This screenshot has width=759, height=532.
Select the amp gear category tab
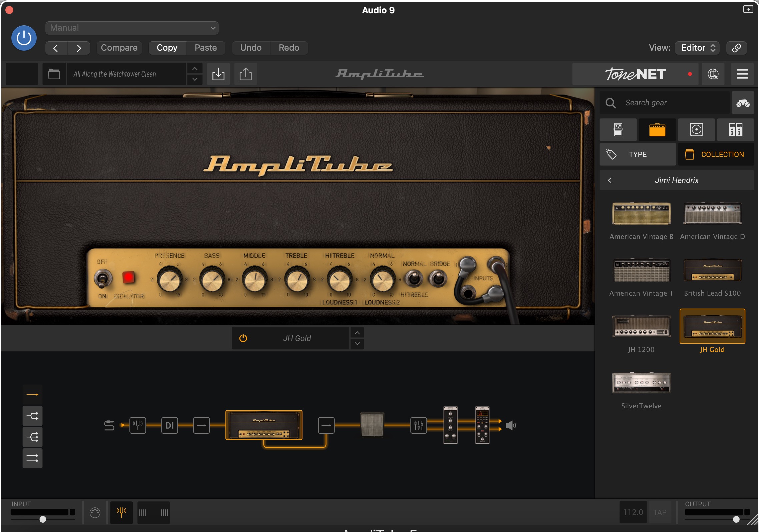point(657,130)
